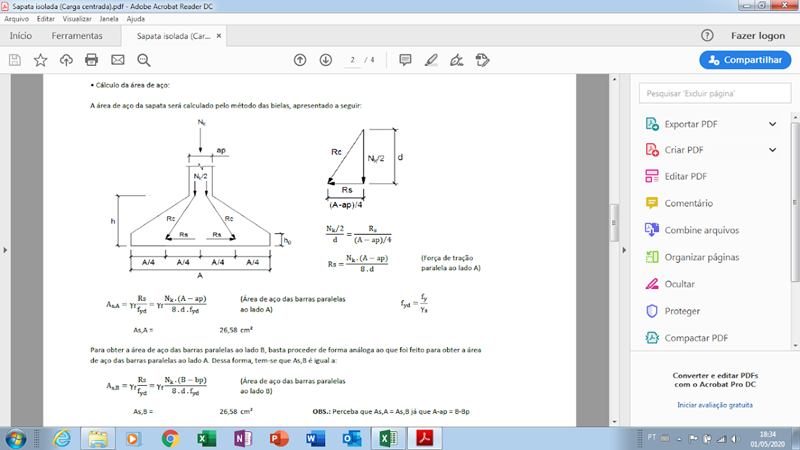The image size is (800, 450).
Task: Add a sticky note comment
Action: (405, 60)
